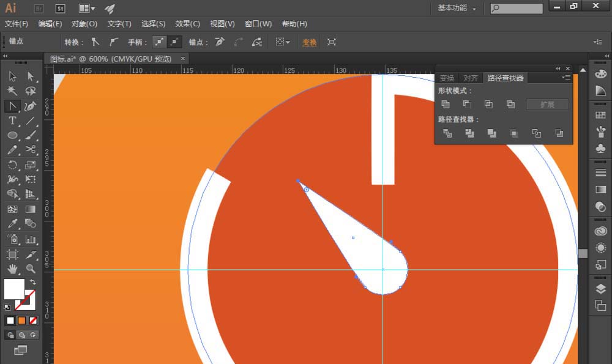
Task: Select the Eyedropper tool
Action: click(x=12, y=223)
